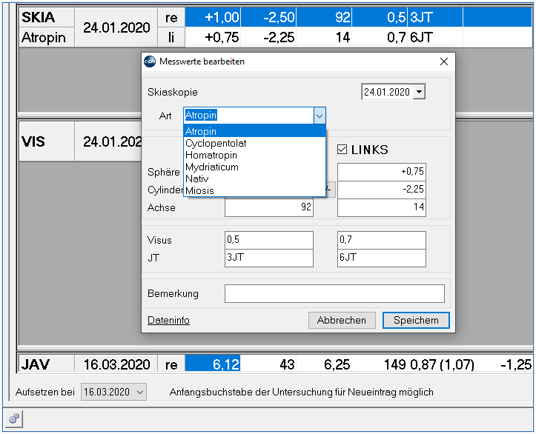
Task: Click the 're' cell in the SKIA row
Action: 171,17
